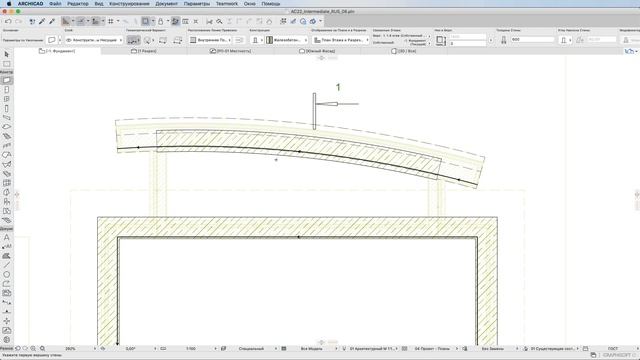
Task: Switch to the 3D / Все tab
Action: [x=404, y=51]
